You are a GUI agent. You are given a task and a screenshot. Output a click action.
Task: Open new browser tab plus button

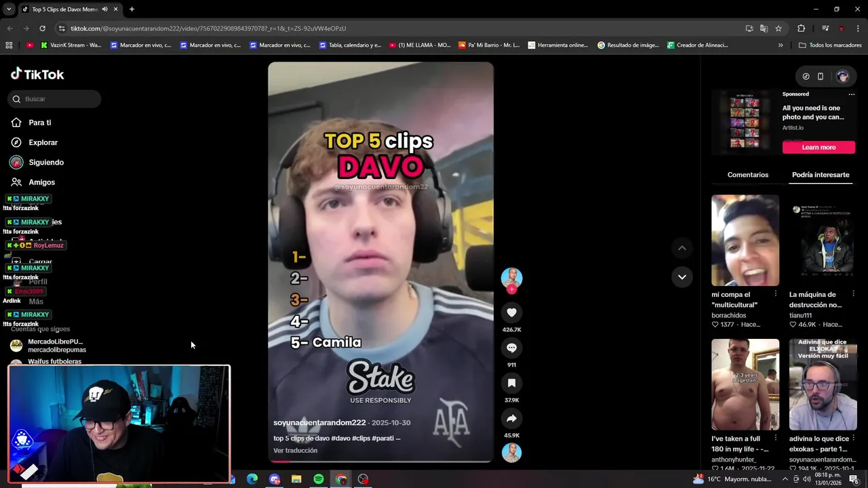(132, 9)
